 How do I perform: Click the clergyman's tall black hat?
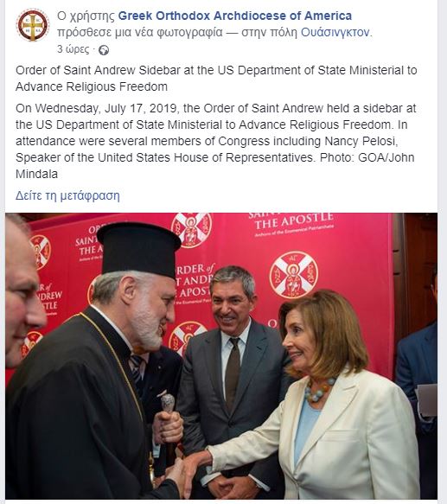tap(139, 249)
